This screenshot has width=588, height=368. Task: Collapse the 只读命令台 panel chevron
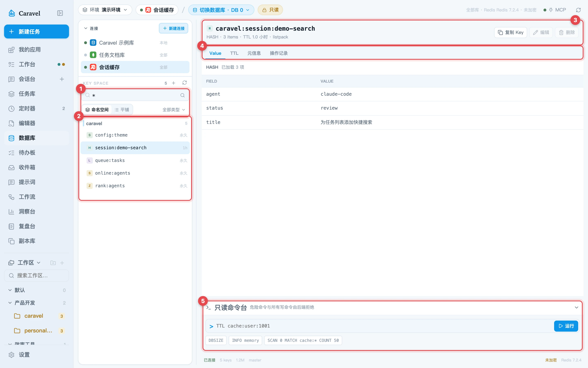click(x=576, y=307)
